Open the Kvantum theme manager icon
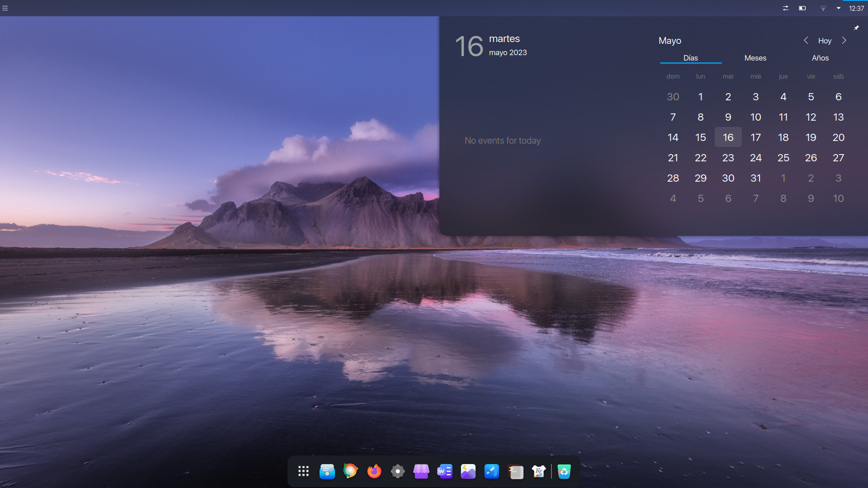The height and width of the screenshot is (488, 868). click(538, 472)
